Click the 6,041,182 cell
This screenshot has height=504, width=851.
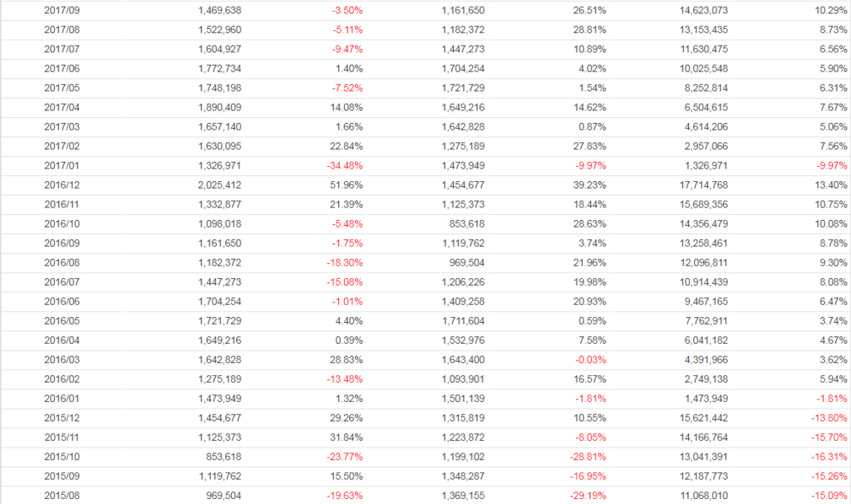tap(703, 340)
